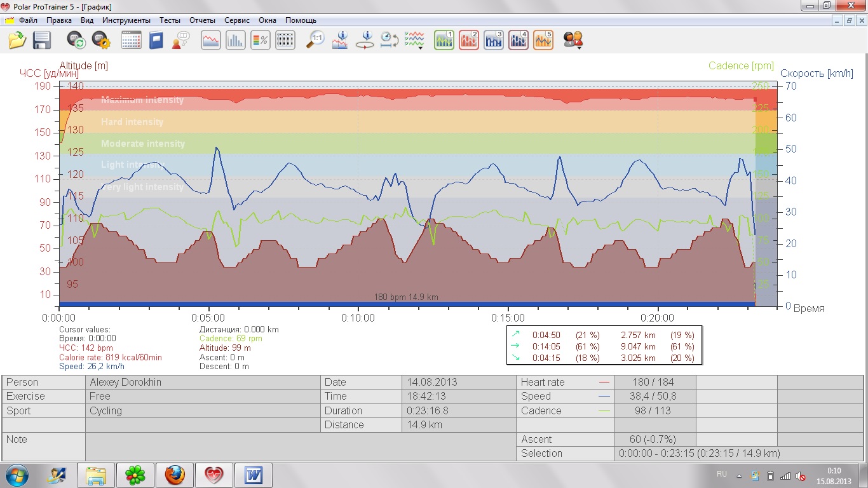Reset zoom with the 1:1 magnifier
The height and width of the screenshot is (488, 868).
(x=315, y=40)
